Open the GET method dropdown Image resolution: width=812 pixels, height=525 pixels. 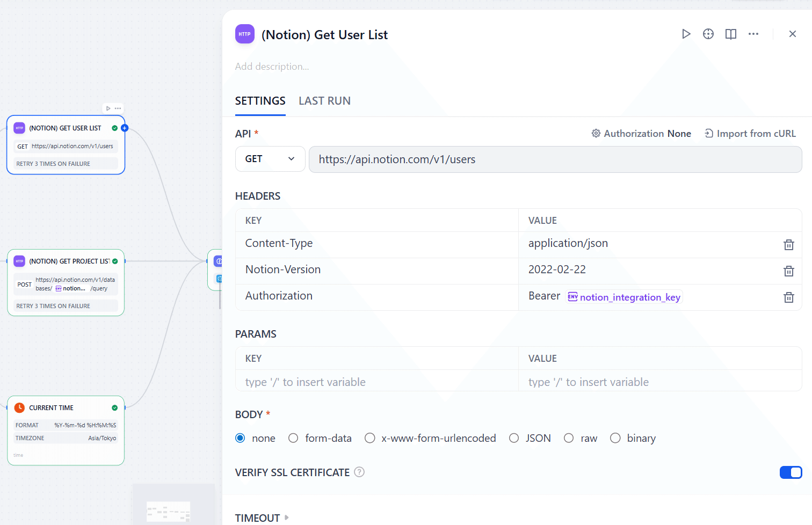(270, 159)
